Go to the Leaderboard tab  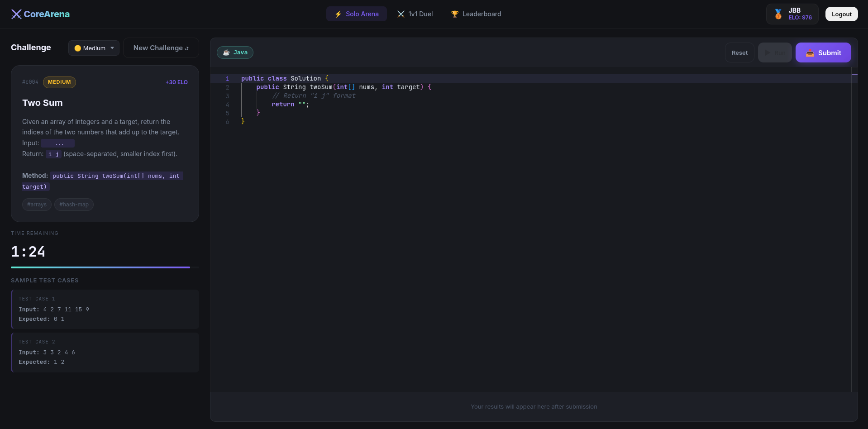click(476, 14)
